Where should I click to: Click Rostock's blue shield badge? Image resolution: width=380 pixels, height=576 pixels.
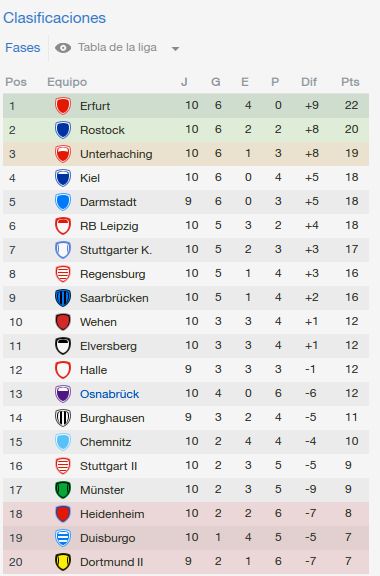coord(63,130)
